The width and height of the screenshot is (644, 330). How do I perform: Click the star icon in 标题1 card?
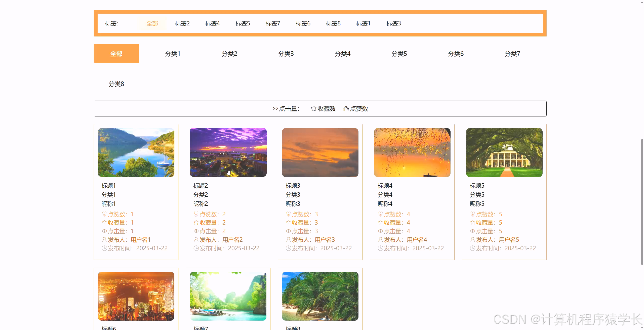pyautogui.click(x=104, y=223)
